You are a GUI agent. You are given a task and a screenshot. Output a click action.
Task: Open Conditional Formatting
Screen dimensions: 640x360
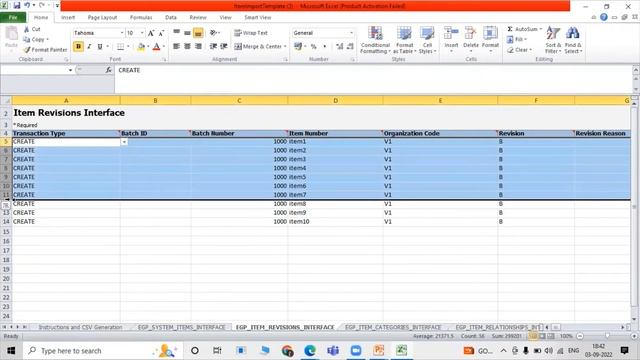pos(375,40)
